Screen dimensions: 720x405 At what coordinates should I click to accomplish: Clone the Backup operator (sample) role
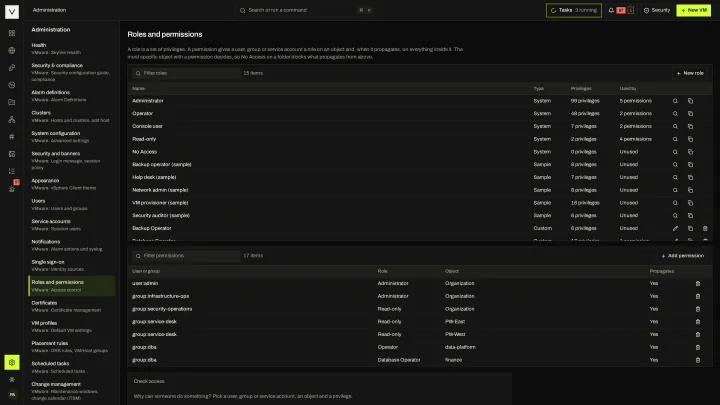pyautogui.click(x=690, y=164)
